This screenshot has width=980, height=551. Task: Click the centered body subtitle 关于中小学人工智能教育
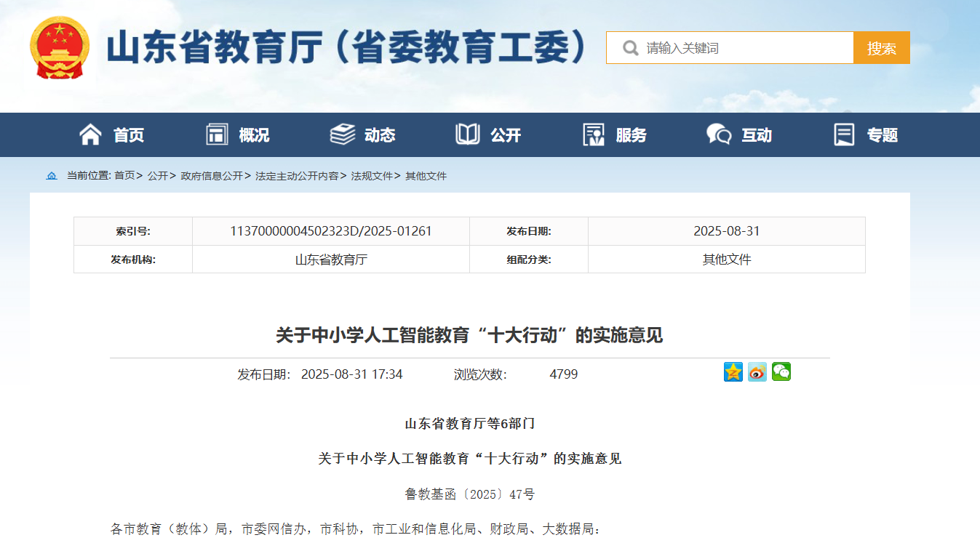click(x=470, y=459)
